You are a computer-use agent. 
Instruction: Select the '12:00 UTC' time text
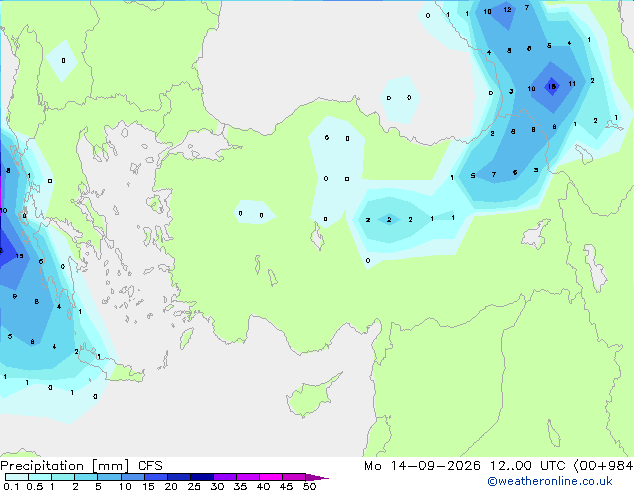click(x=528, y=466)
